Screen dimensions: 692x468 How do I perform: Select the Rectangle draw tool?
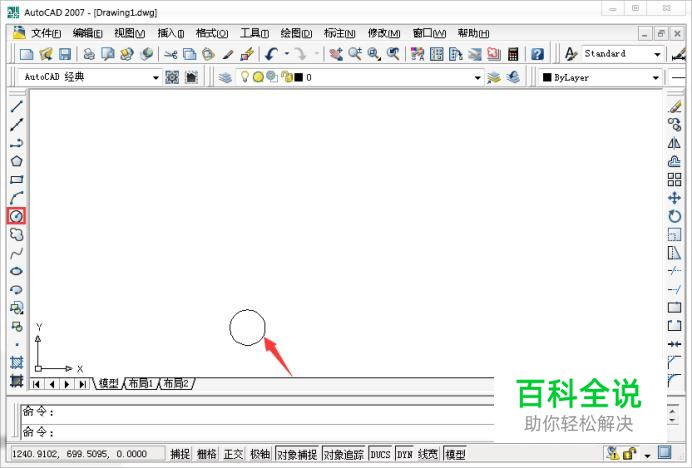[x=16, y=180]
